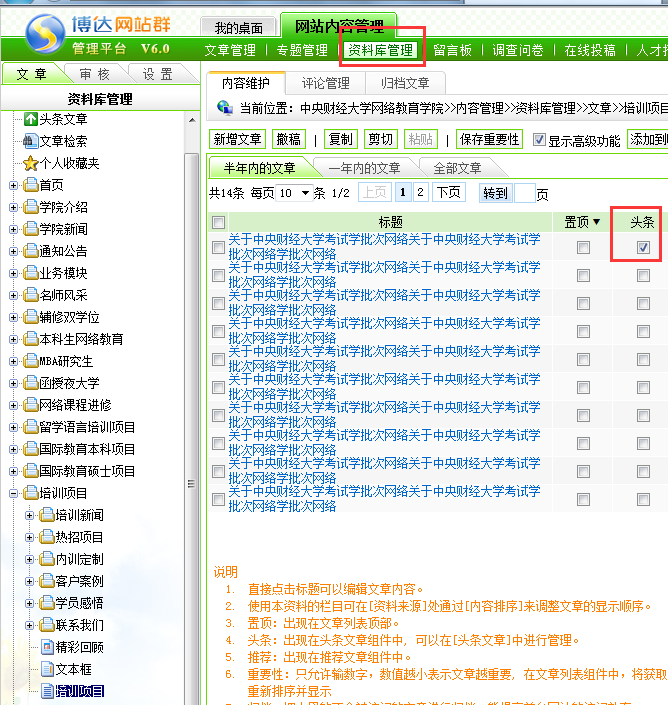668x705 pixels.
Task: Click the 首页 folder icon
Action: pyautogui.click(x=31, y=185)
